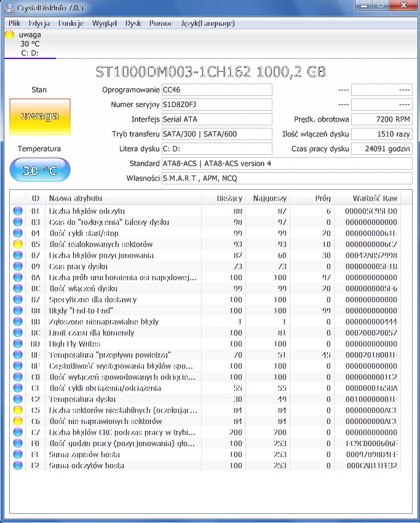The height and width of the screenshot is (523, 420).
Task: Click the Tryb transferu field SATA/300 | SATA/600
Action: click(x=217, y=134)
